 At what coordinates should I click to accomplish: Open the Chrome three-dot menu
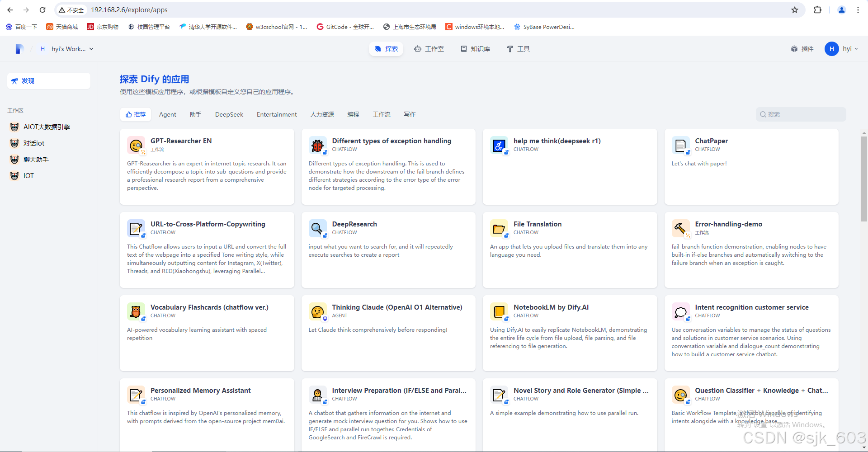click(858, 10)
